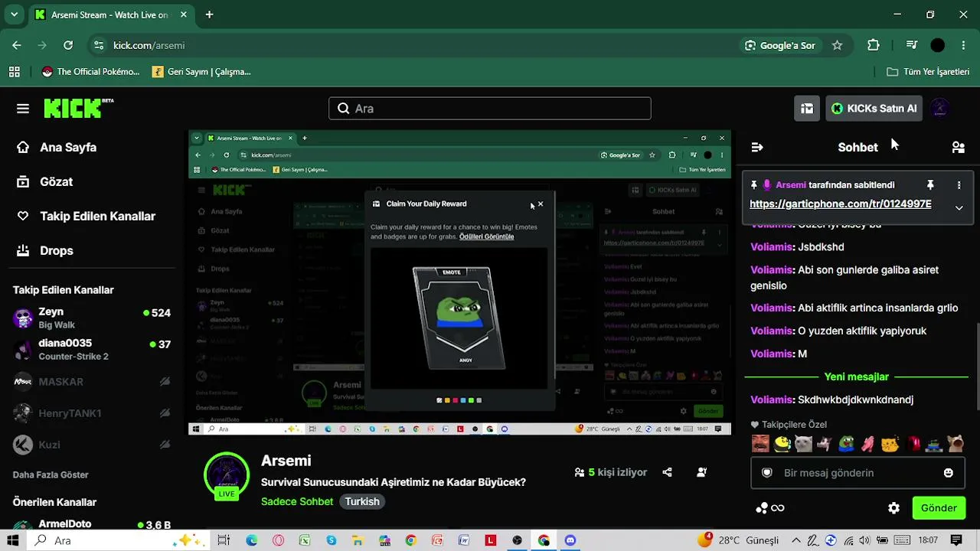Go back in Chrome
Viewport: 980px width, 551px height.
click(x=17, y=45)
